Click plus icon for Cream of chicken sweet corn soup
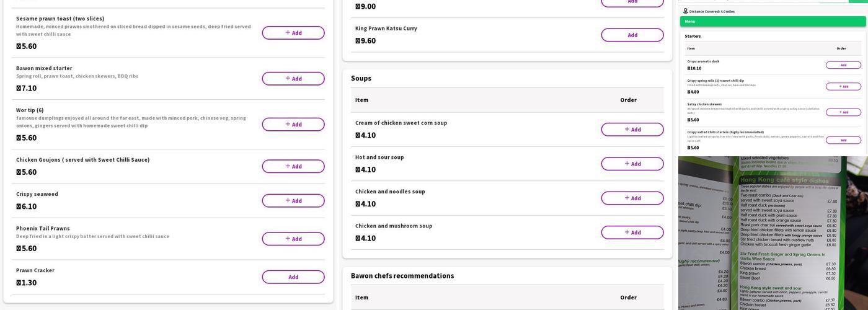This screenshot has width=868, height=310. [x=627, y=129]
